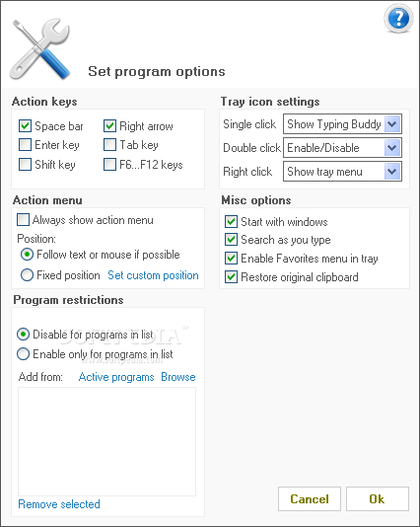
Task: Click the wrench and screwdriver options icon
Action: coord(40,48)
